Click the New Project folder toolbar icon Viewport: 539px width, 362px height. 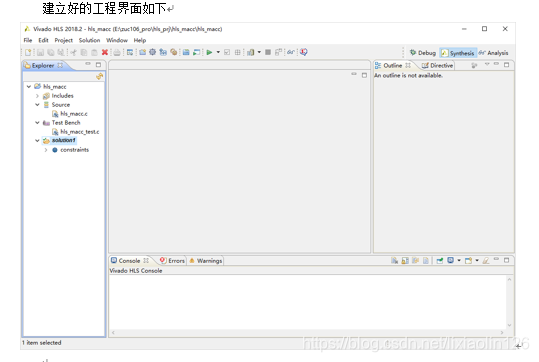point(142,52)
